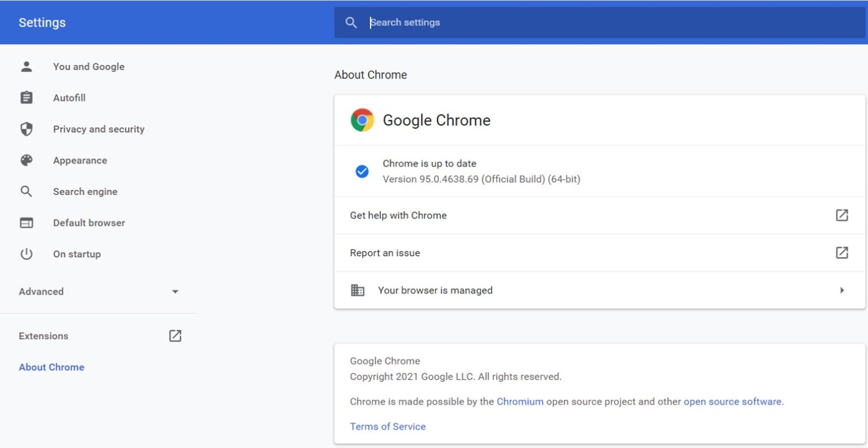Viewport: 868px width, 448px height.
Task: Click the About Chrome page heading
Action: coord(371,75)
